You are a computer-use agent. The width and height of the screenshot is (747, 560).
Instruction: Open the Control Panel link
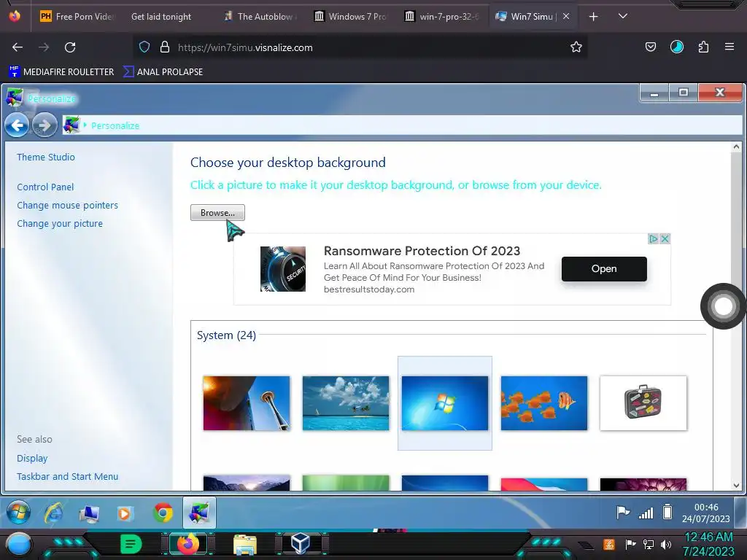tap(45, 187)
